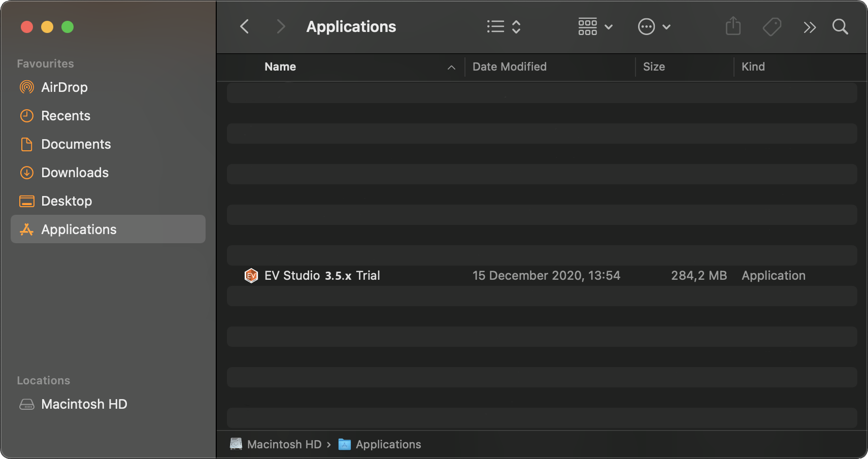
Task: Open the list view switcher dropdown
Action: point(504,26)
